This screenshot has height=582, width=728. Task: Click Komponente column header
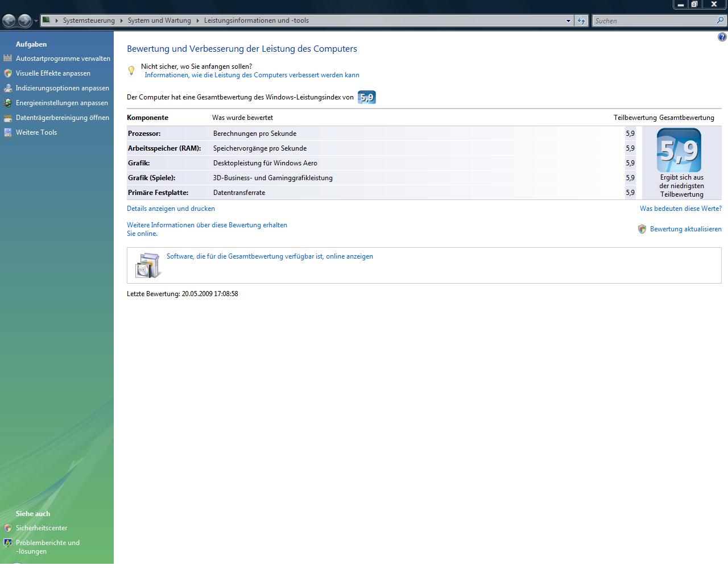[x=147, y=118]
